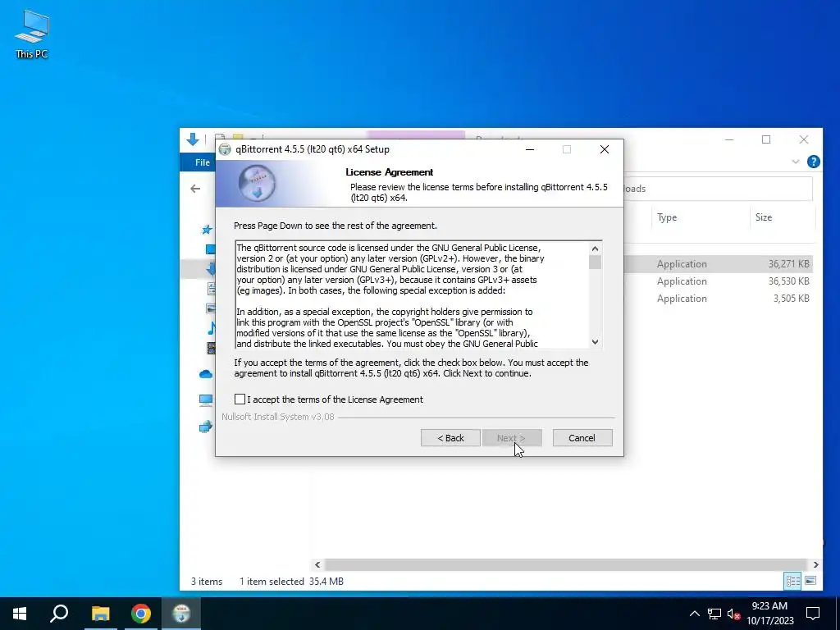Click the Explorer address bar field
This screenshot has width=840, height=630.
[718, 189]
